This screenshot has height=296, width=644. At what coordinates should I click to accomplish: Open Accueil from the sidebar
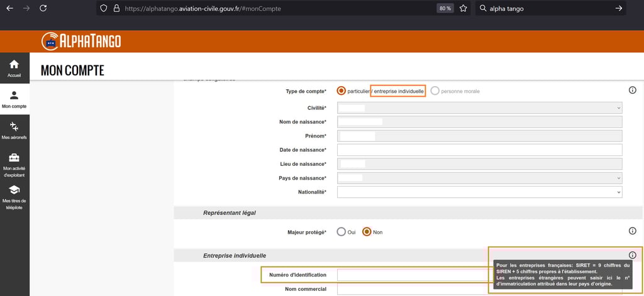pos(14,68)
